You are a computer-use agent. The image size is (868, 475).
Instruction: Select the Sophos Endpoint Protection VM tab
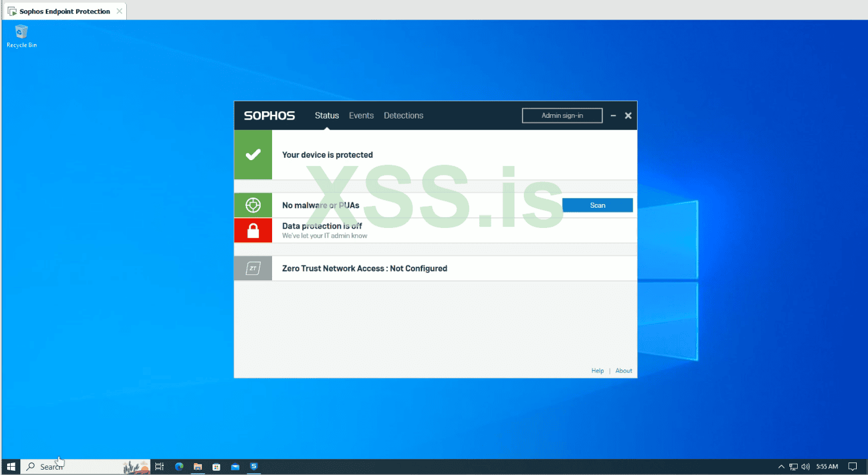click(x=64, y=11)
